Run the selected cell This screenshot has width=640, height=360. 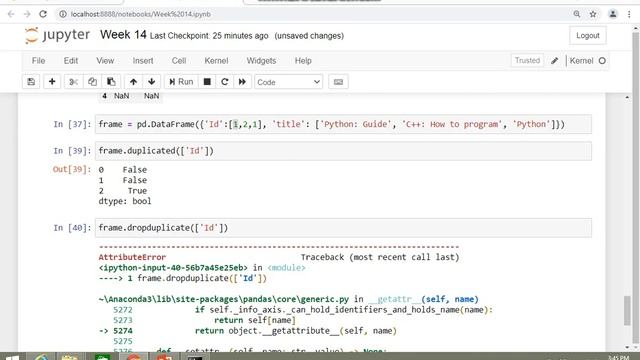coord(181,82)
